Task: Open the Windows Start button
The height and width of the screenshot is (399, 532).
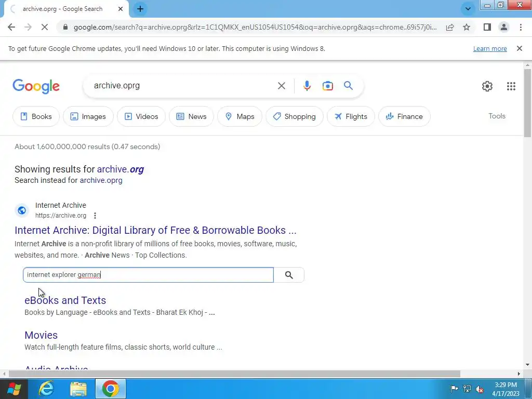Action: [14, 389]
